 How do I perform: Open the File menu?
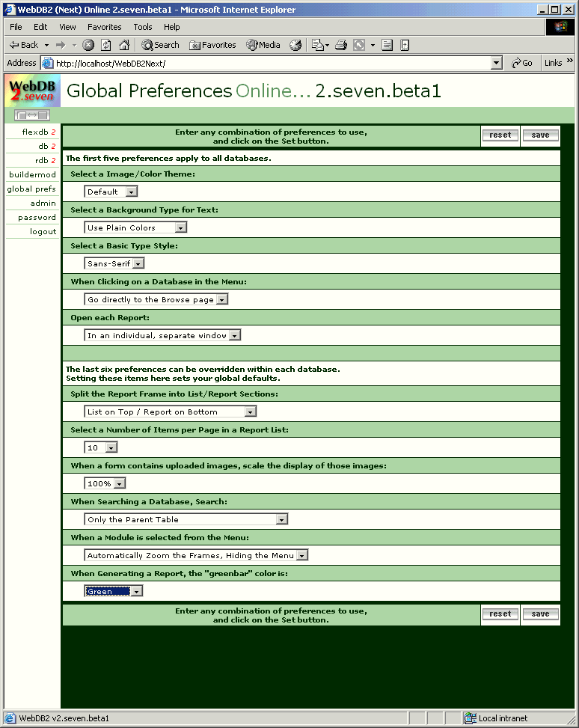tap(16, 27)
